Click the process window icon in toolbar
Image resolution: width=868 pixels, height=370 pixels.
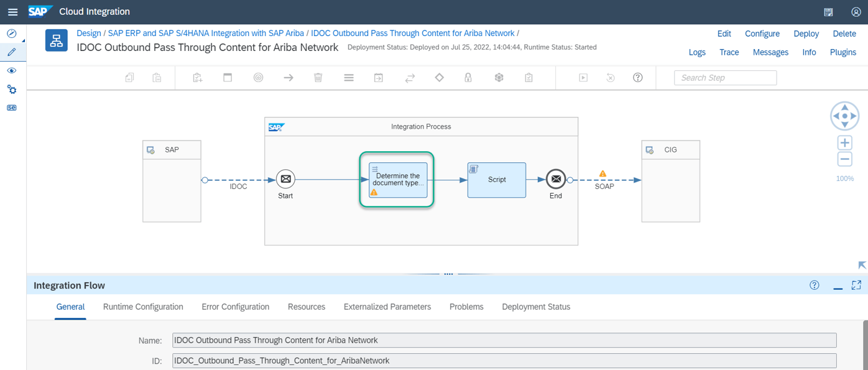click(x=228, y=78)
